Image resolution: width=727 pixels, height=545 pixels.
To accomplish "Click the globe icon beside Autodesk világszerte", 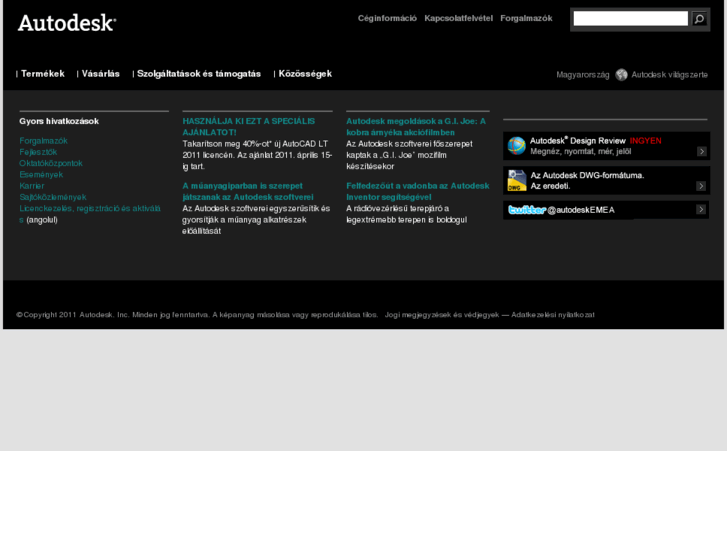I will pos(621,75).
